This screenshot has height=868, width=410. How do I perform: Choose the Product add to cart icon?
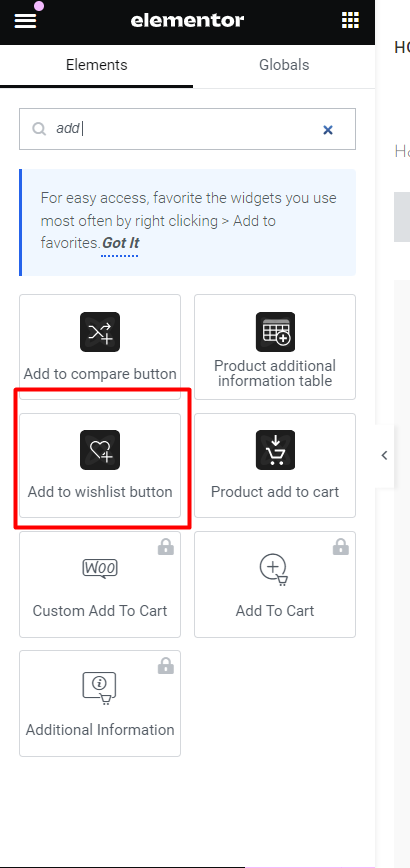(275, 450)
